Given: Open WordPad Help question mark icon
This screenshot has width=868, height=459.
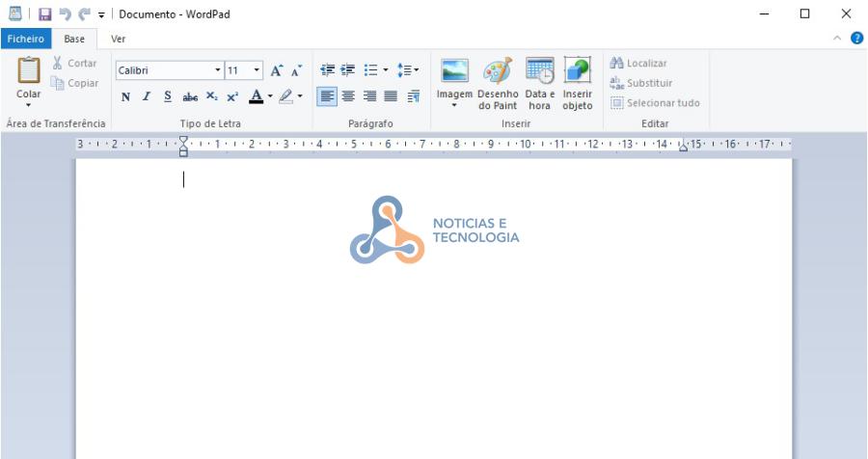Looking at the screenshot, I should click(x=856, y=39).
